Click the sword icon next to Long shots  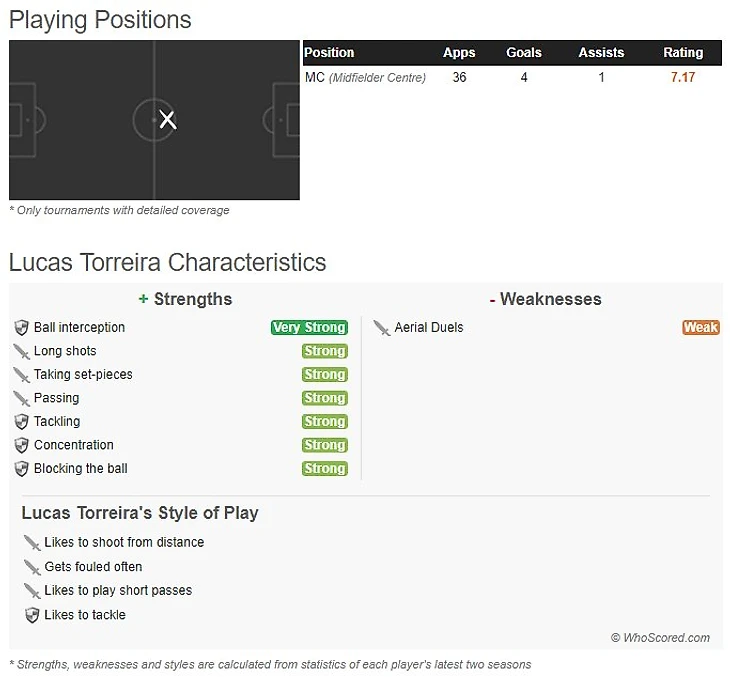[x=22, y=351]
